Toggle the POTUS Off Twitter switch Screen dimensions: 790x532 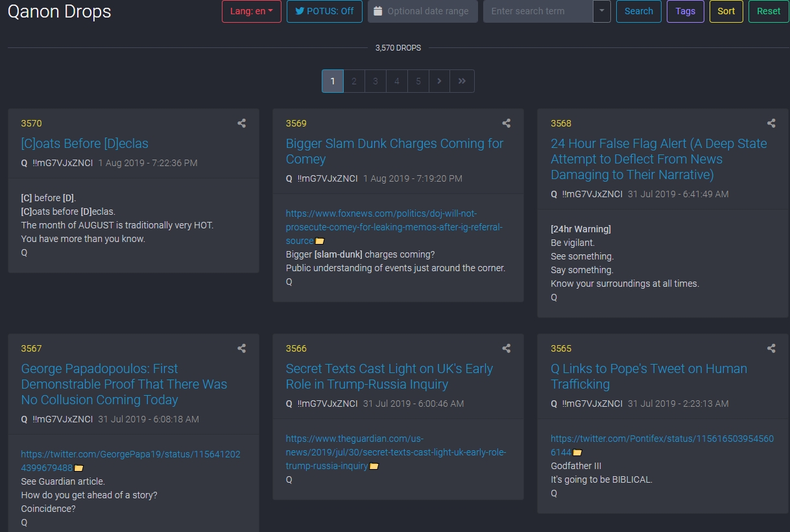click(324, 11)
